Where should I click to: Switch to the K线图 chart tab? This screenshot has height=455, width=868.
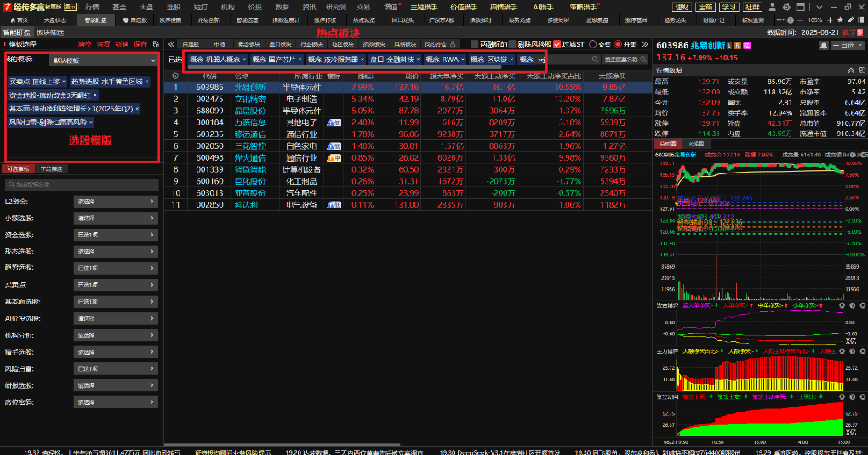696,144
